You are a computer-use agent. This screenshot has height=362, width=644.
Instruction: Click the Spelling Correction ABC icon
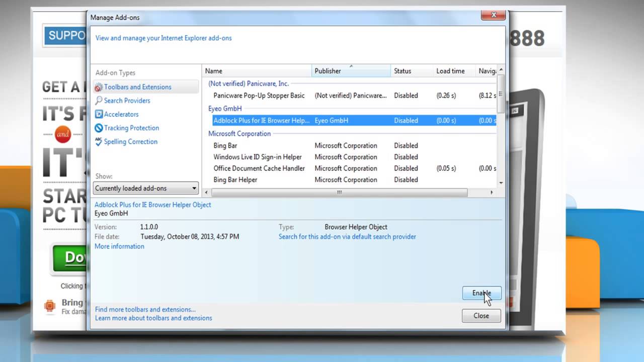(99, 141)
